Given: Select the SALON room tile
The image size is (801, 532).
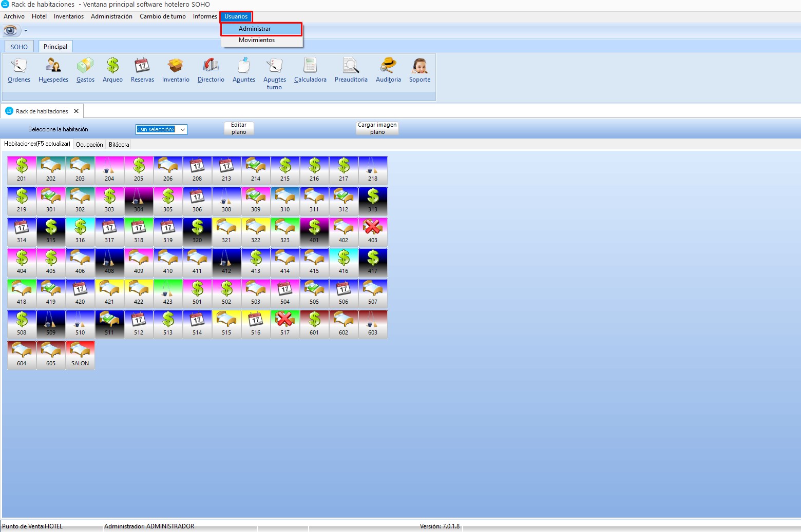Looking at the screenshot, I should 80,355.
